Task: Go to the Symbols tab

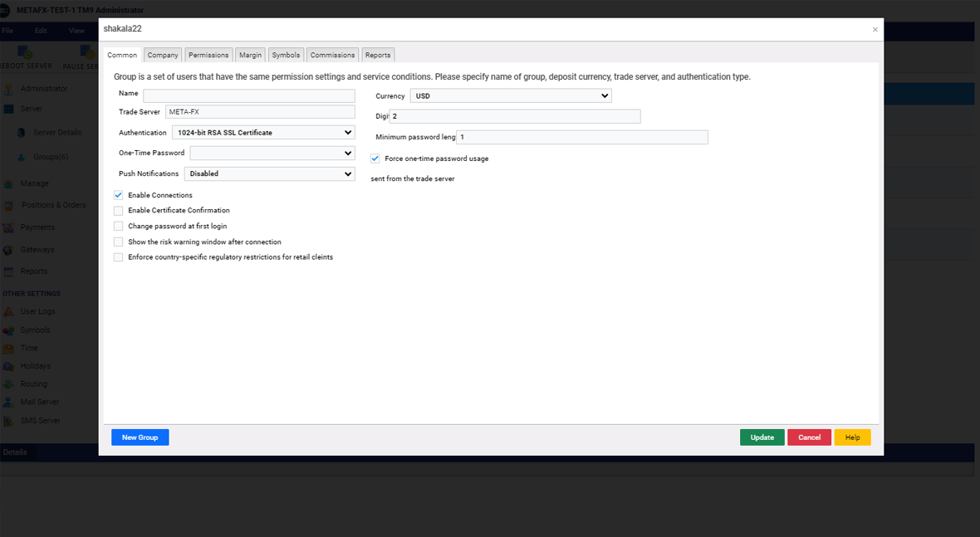Action: pos(286,55)
